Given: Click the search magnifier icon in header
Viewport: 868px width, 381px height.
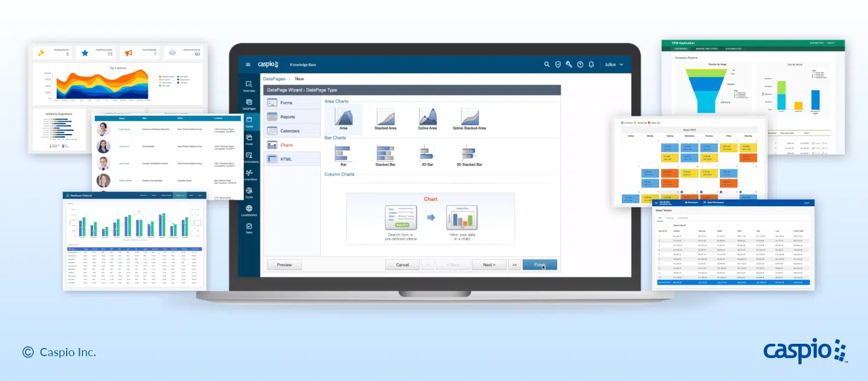Looking at the screenshot, I should [x=547, y=64].
